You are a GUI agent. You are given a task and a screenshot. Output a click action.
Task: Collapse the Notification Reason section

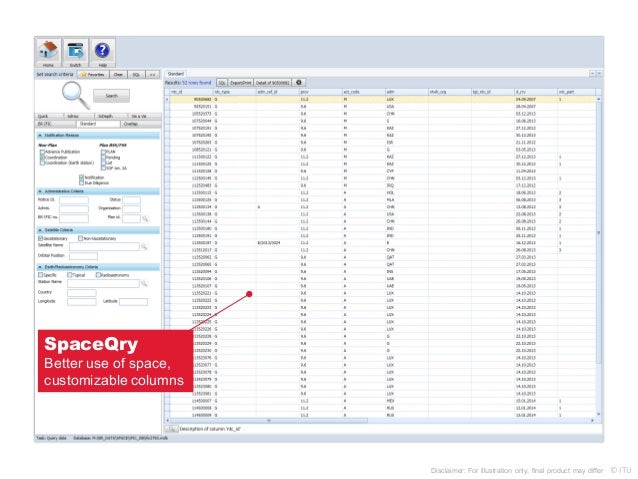tap(40, 135)
